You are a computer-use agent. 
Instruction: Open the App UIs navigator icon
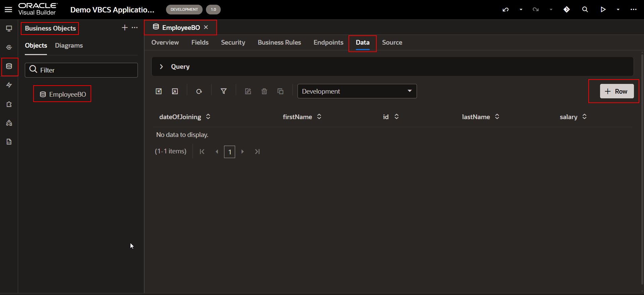click(9, 29)
